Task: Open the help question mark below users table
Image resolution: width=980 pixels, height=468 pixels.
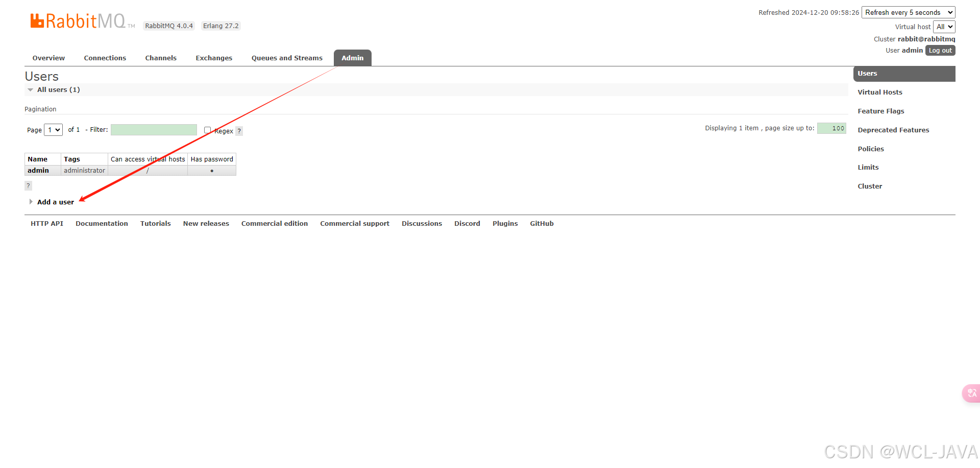Action: 28,185
